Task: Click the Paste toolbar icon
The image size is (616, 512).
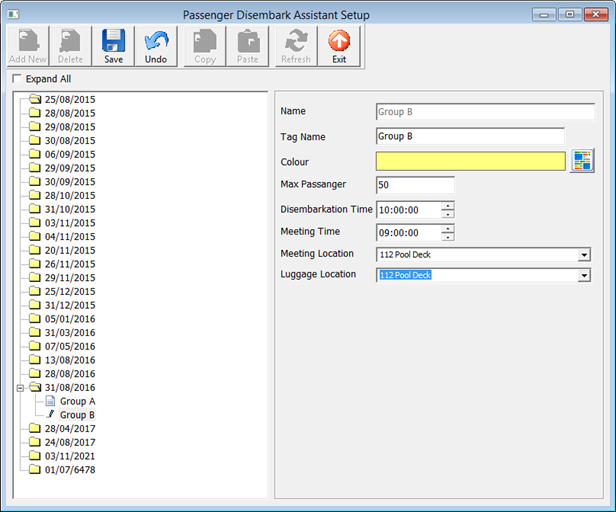Action: (x=248, y=46)
